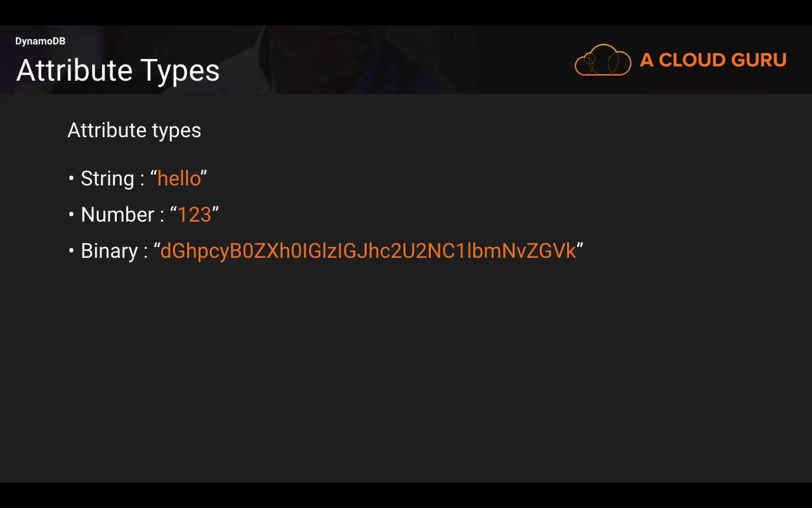
Task: Click the bullet dot before String
Action: tap(71, 178)
